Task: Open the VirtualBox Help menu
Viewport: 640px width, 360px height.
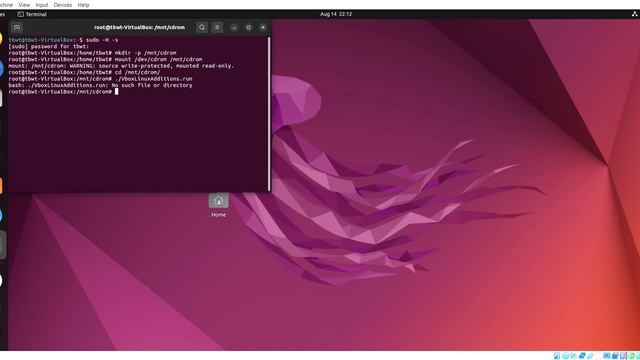Action: (83, 5)
